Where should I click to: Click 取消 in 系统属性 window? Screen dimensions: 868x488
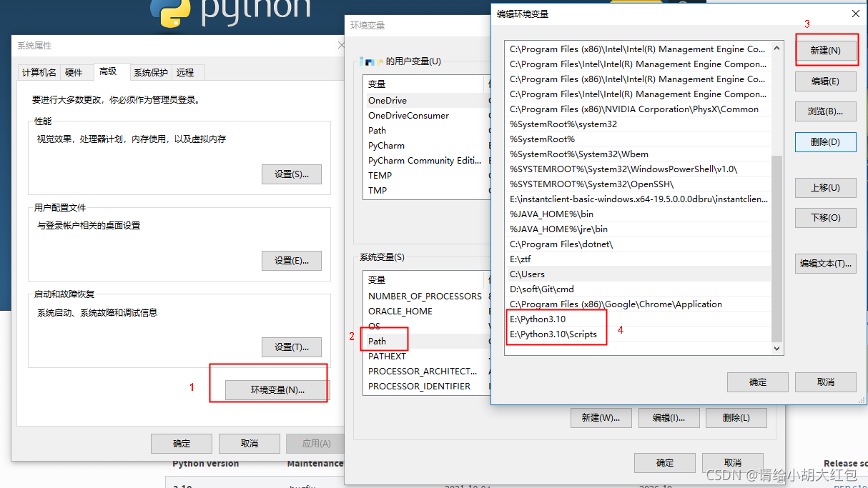click(250, 444)
